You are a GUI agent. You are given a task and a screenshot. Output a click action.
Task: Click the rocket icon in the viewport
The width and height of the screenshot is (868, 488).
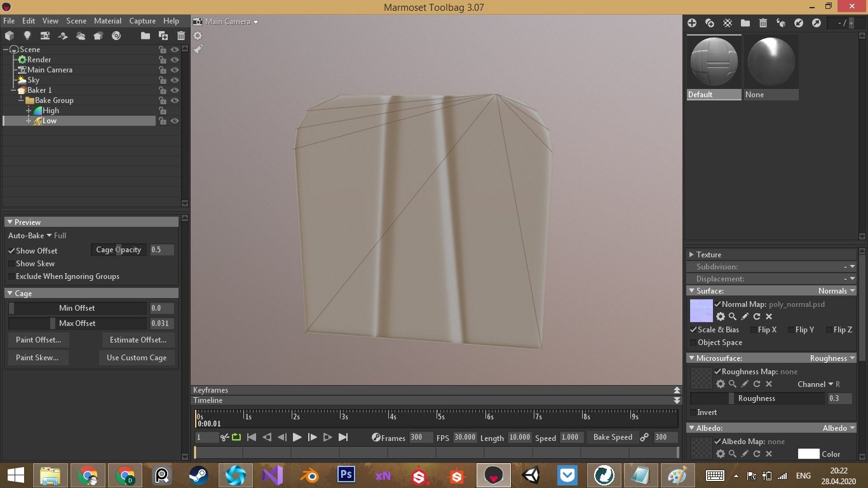(x=198, y=49)
